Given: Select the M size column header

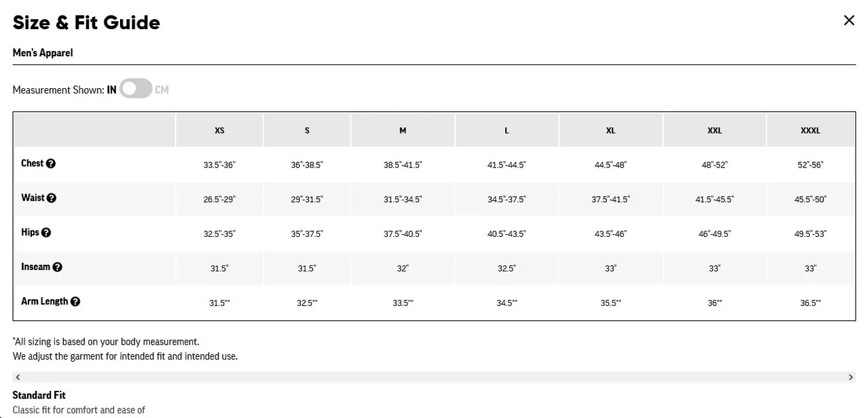Looking at the screenshot, I should (403, 130).
